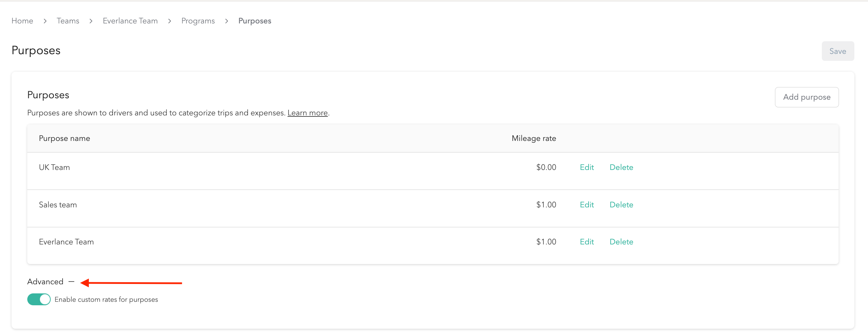Collapse the Advanced section
Image resolution: width=868 pixels, height=335 pixels.
(x=45, y=282)
